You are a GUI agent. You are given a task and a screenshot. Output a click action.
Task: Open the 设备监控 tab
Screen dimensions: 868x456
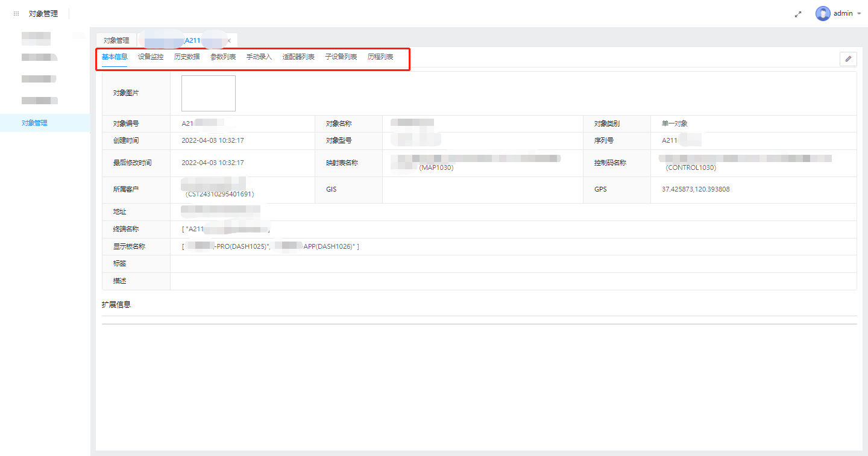click(x=151, y=57)
